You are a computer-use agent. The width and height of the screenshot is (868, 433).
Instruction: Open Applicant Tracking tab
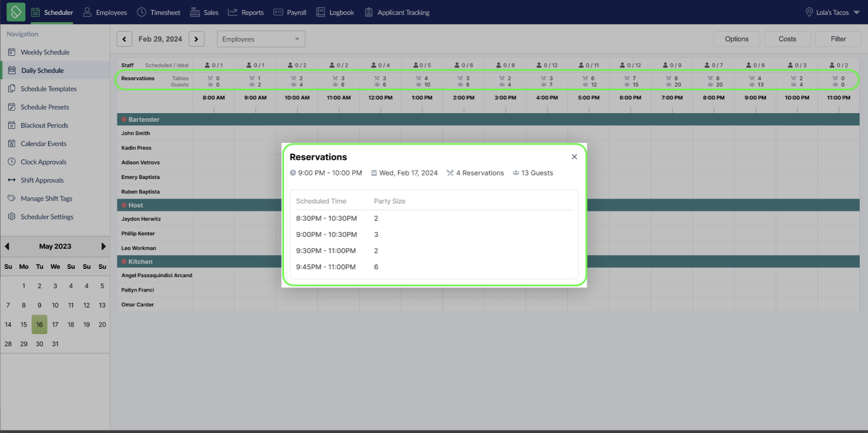click(x=397, y=12)
